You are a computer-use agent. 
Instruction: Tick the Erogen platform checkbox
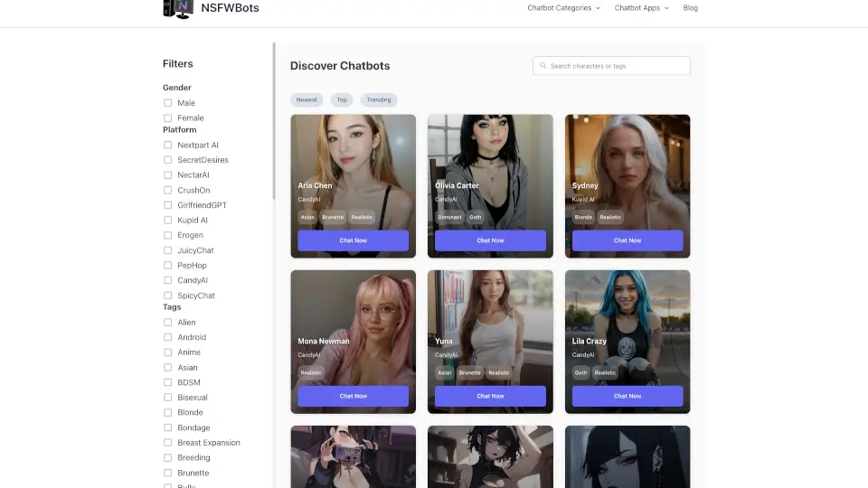click(168, 235)
